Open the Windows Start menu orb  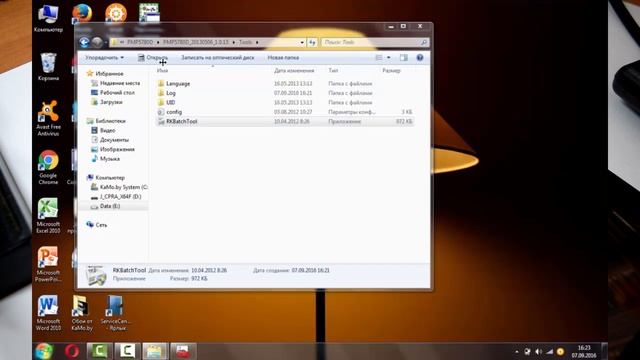pos(44,351)
